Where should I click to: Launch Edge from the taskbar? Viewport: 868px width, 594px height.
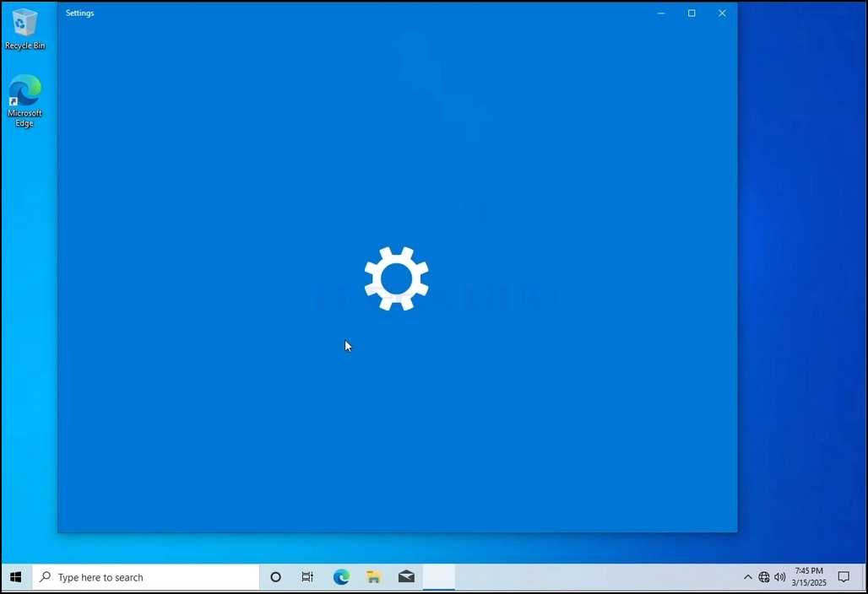click(x=341, y=577)
